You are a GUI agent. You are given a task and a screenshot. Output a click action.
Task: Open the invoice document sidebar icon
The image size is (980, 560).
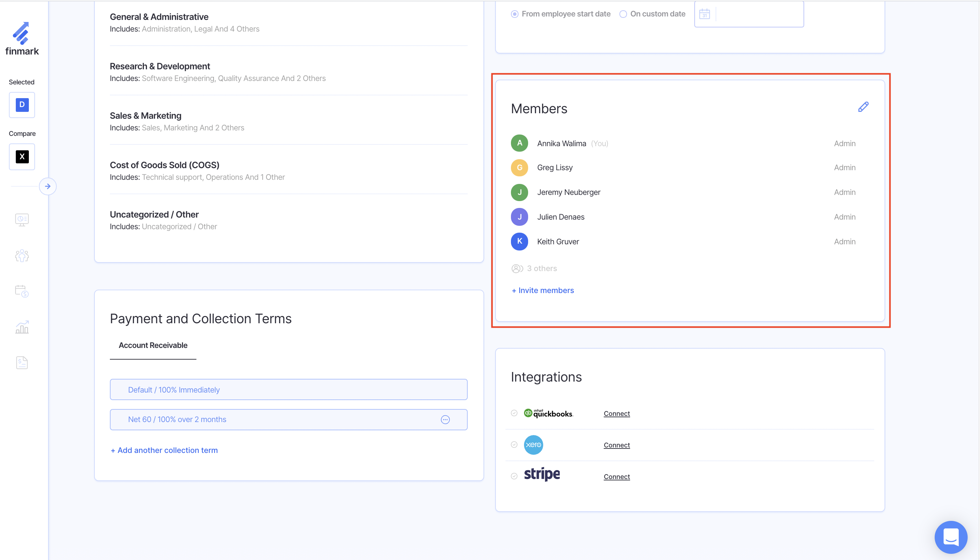(x=22, y=362)
